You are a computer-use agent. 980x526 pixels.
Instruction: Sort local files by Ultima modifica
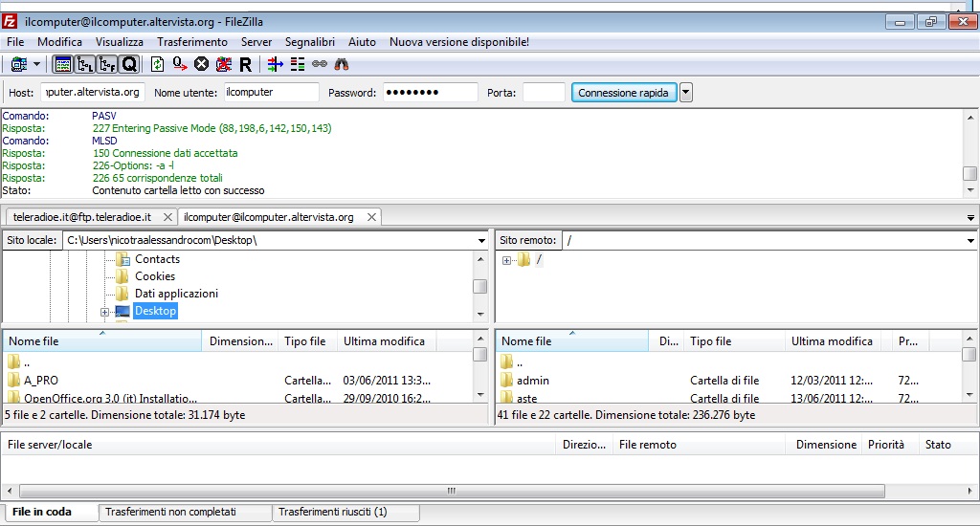[386, 341]
